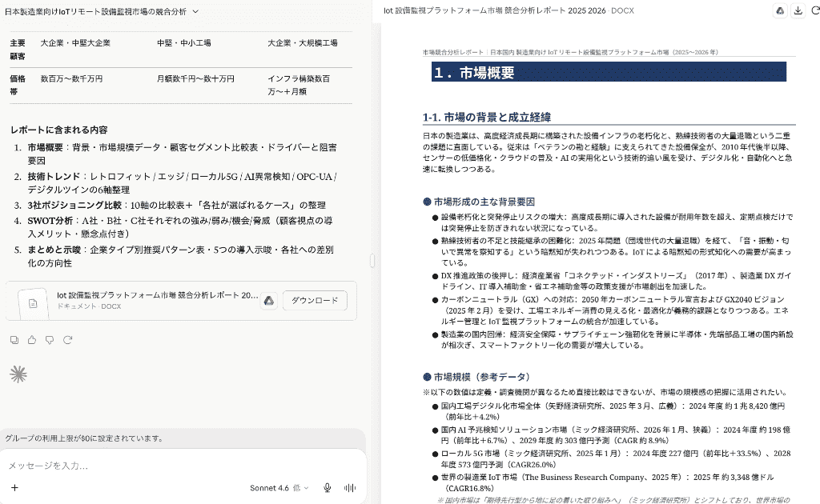Click the グループの利用上限 notice text
Image resolution: width=820 pixels, height=504 pixels.
[84, 438]
